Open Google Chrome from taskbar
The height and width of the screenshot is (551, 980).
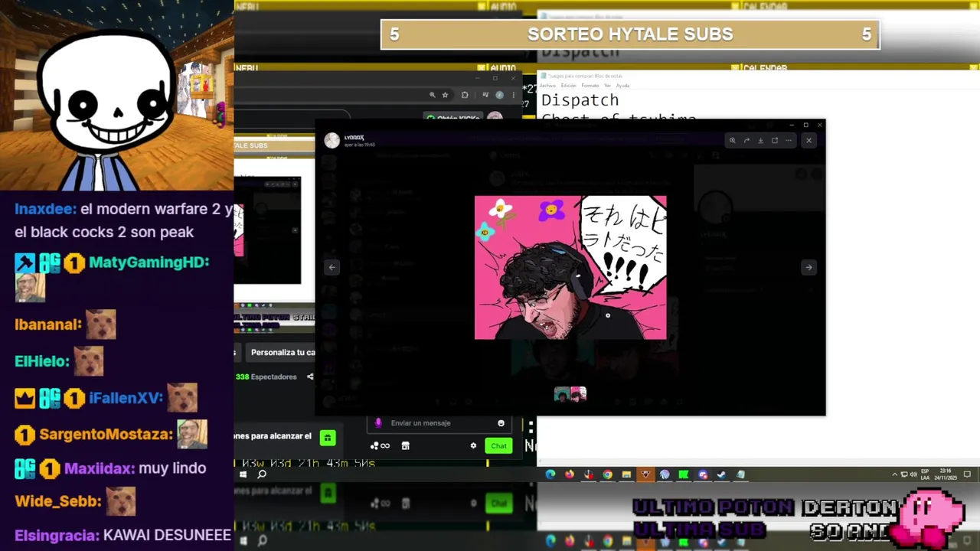click(x=607, y=474)
